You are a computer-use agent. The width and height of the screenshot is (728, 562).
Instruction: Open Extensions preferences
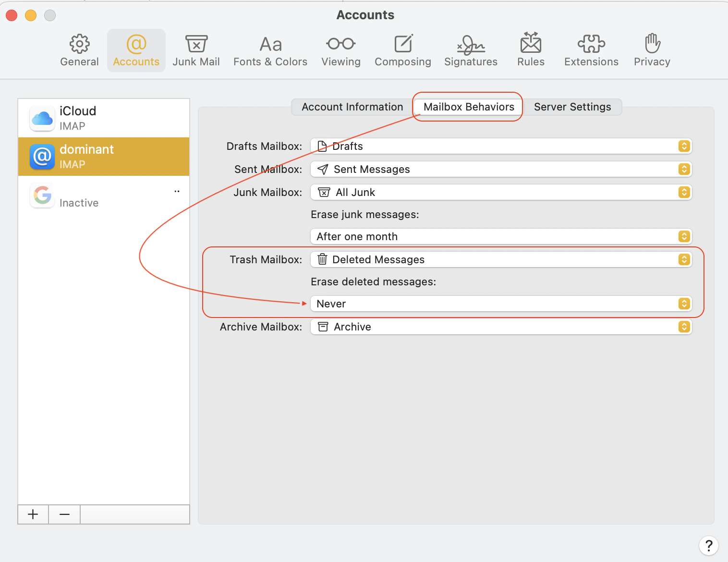(x=591, y=50)
